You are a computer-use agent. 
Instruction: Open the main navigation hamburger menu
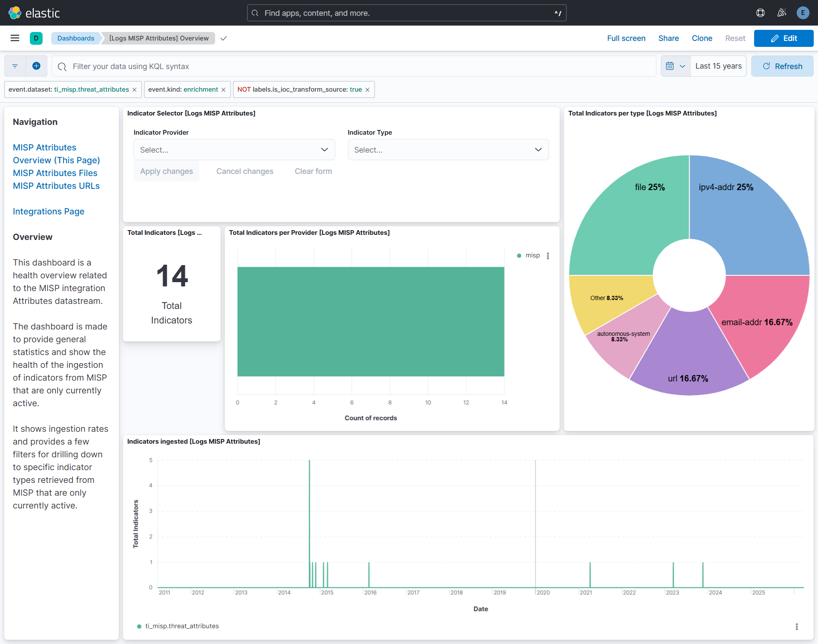point(15,38)
